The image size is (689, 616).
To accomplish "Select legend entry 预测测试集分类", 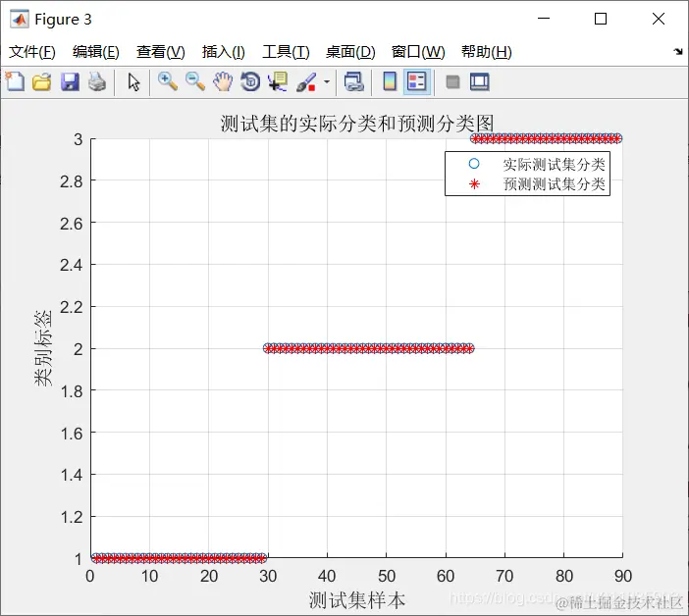I will click(554, 183).
